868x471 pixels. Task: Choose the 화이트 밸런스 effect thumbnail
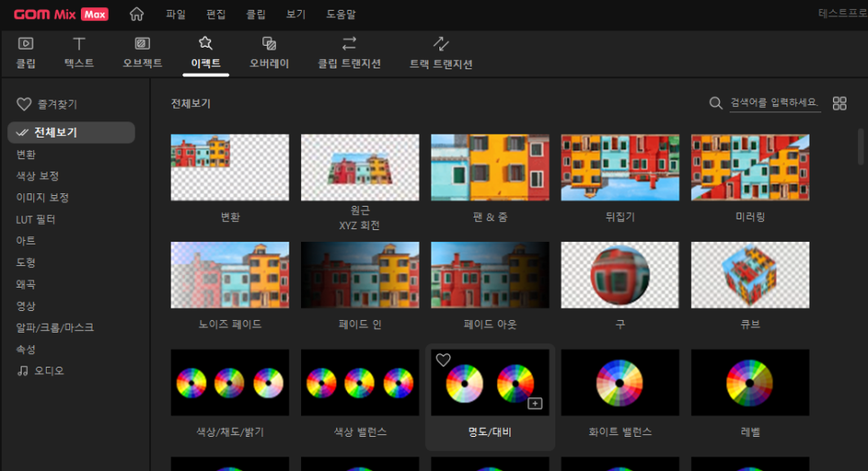pyautogui.click(x=620, y=382)
